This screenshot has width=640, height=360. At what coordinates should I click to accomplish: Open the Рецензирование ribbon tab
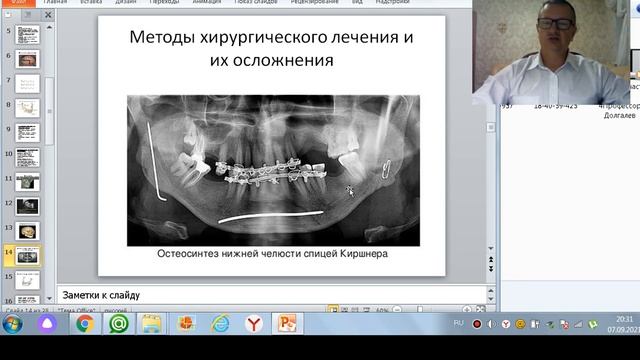[314, 2]
